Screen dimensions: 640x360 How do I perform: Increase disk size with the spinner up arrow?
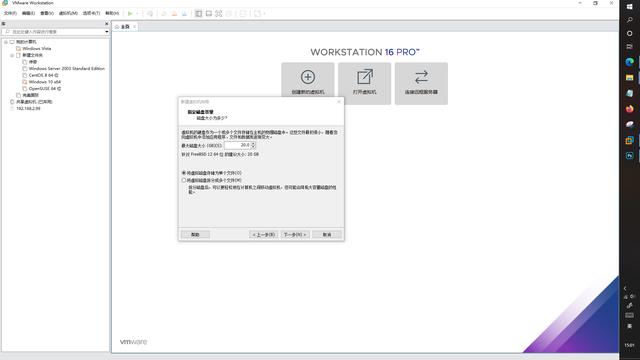click(253, 144)
